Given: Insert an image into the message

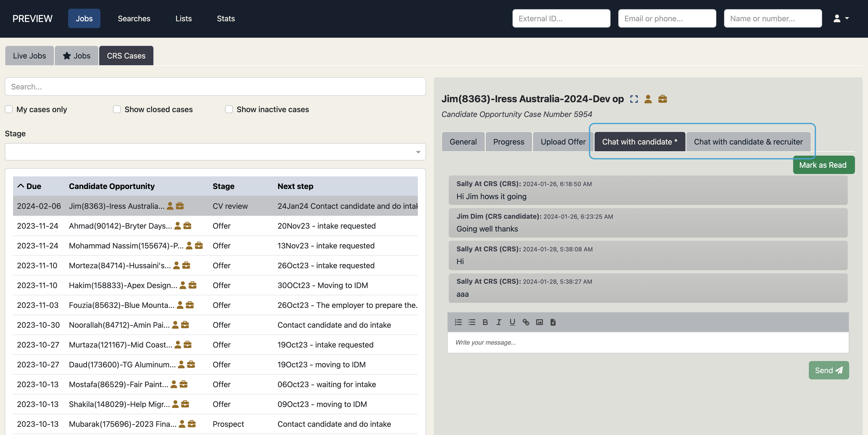Looking at the screenshot, I should [539, 322].
